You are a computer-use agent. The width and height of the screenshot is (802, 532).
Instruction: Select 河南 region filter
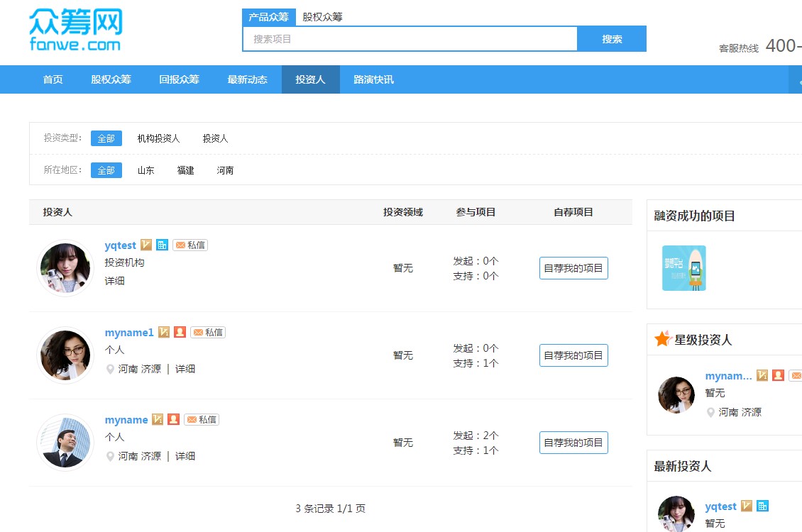click(x=225, y=170)
